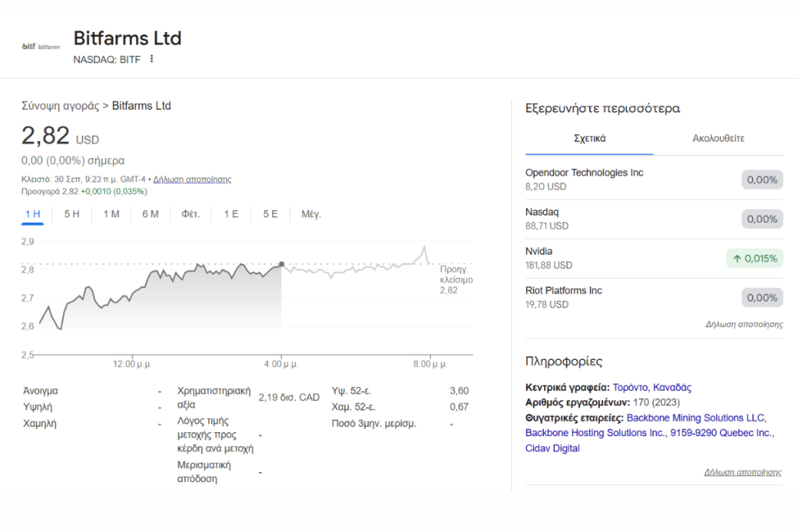798x532 pixels.
Task: Click the 12:00 μ.μ. axis label
Action: coord(132,365)
